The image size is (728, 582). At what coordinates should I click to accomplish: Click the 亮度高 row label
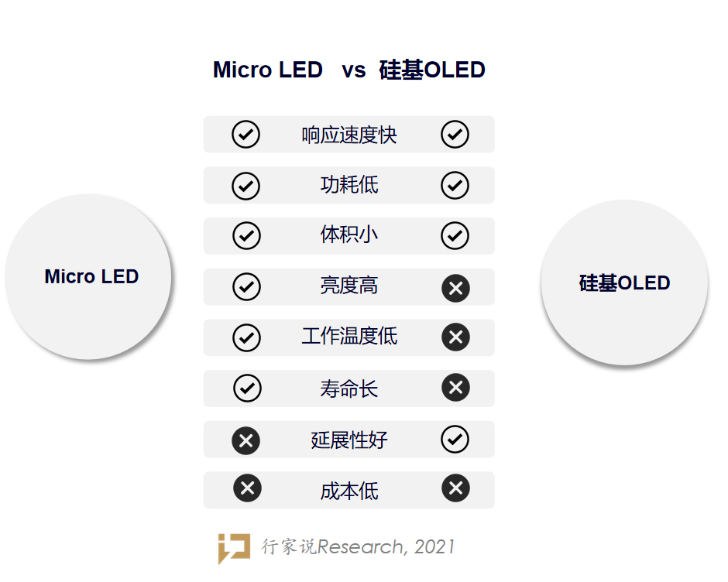(349, 286)
